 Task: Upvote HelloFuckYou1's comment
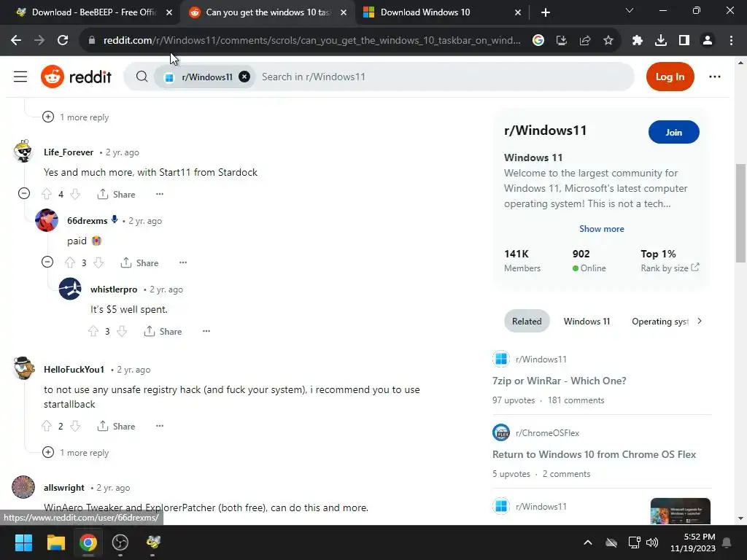click(47, 426)
